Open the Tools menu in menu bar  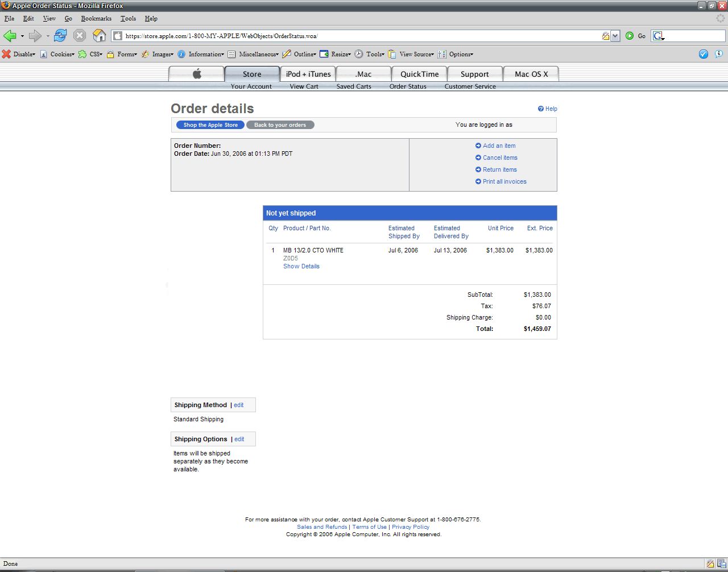128,18
